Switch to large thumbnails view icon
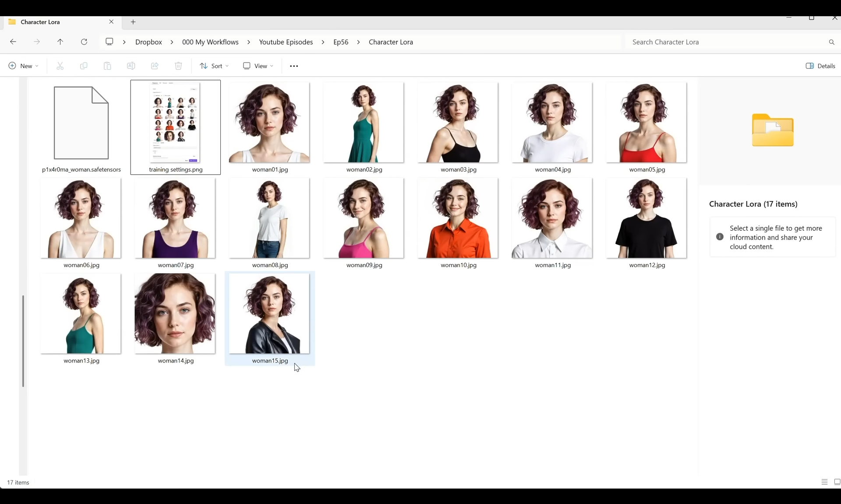Screen dimensions: 841x504 point(837,482)
